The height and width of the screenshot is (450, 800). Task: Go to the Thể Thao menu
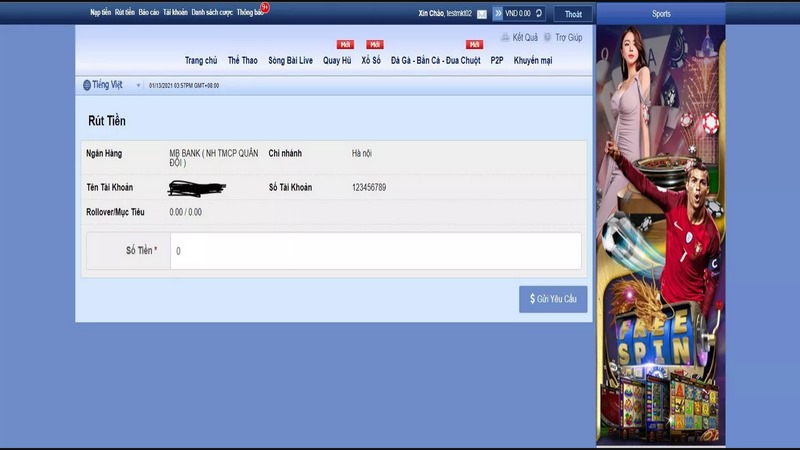pos(242,61)
